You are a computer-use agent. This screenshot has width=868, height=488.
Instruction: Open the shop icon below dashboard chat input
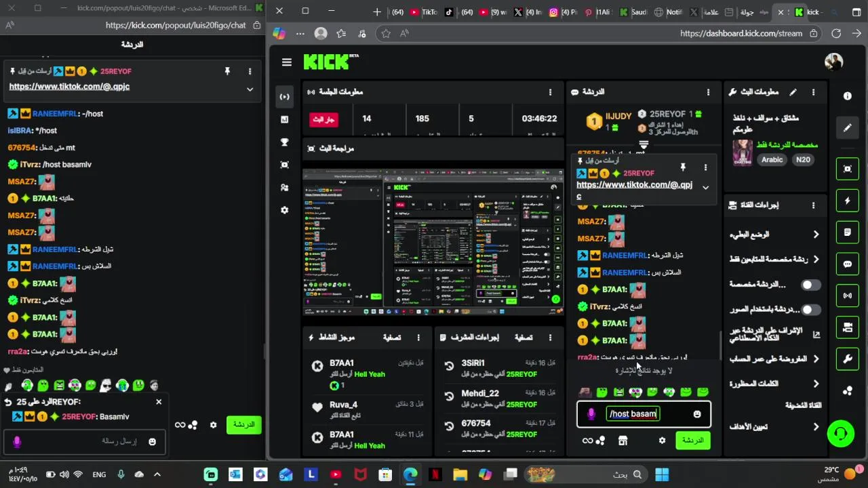click(x=623, y=441)
